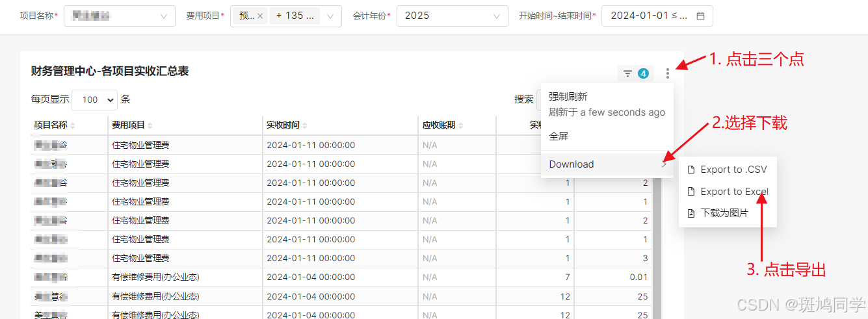The width and height of the screenshot is (868, 319).
Task: Click the + 135 ... collapsed tags chip
Action: [295, 16]
